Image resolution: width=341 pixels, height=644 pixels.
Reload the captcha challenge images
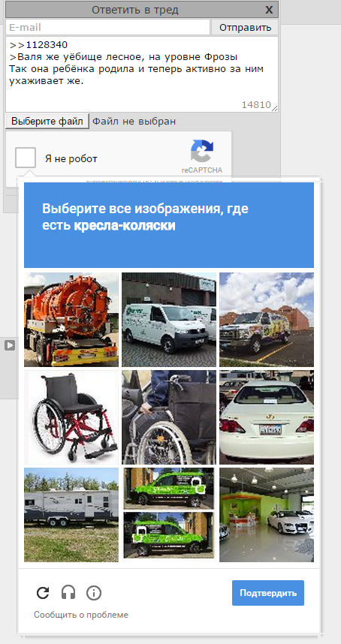[43, 593]
